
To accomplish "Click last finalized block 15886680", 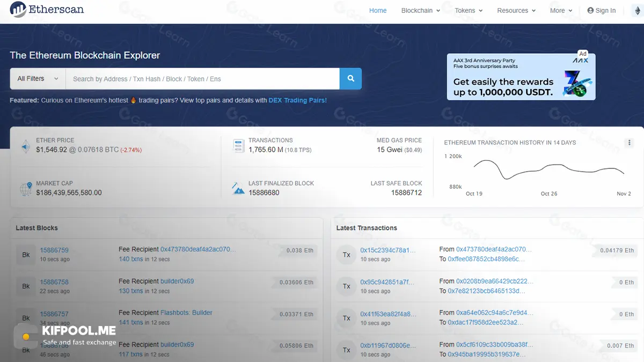I will (264, 193).
